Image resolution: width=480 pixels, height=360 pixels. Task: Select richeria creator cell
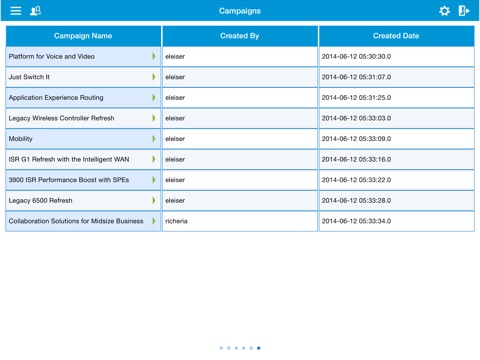click(240, 221)
